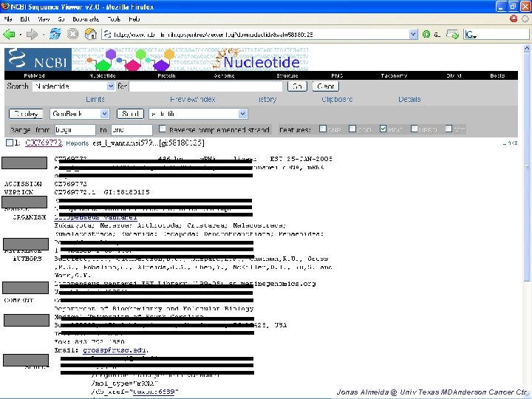The height and width of the screenshot is (399, 532).
Task: Click the search engine icon in the search box
Action: pyautogui.click(x=471, y=34)
